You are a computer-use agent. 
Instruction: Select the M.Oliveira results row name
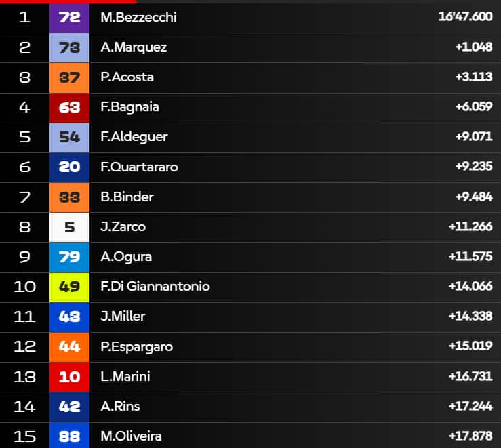tap(131, 436)
